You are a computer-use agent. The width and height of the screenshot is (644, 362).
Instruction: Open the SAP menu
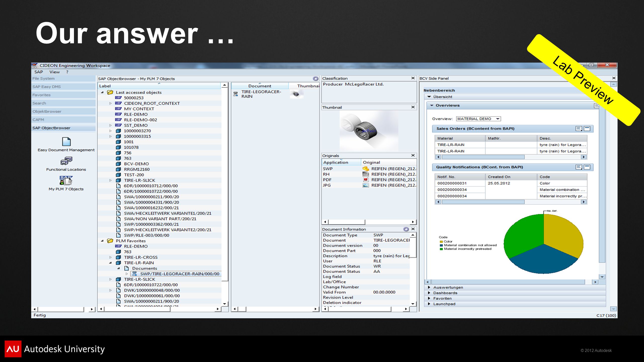(38, 72)
